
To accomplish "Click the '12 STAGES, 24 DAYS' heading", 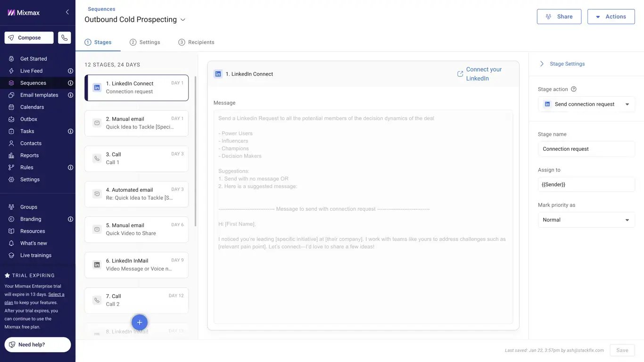I will point(112,65).
